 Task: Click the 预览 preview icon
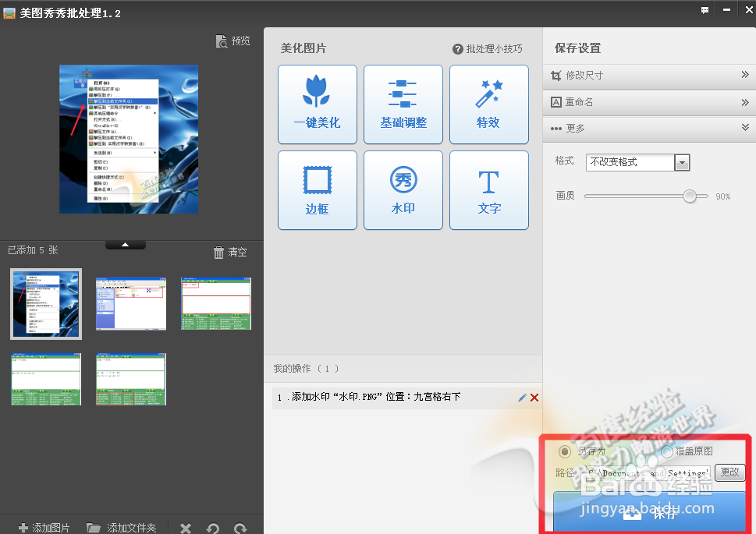click(x=222, y=41)
